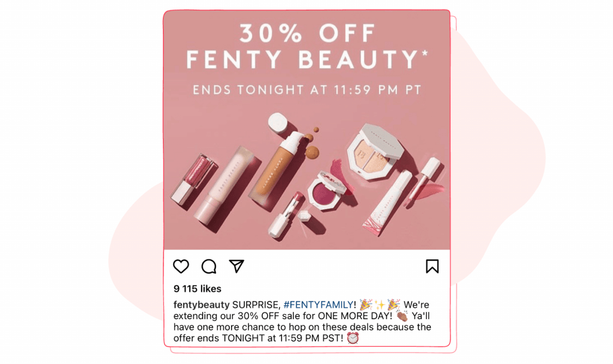Click the alarm clock emoji in the caption
This screenshot has width=613, height=364.
tap(353, 338)
